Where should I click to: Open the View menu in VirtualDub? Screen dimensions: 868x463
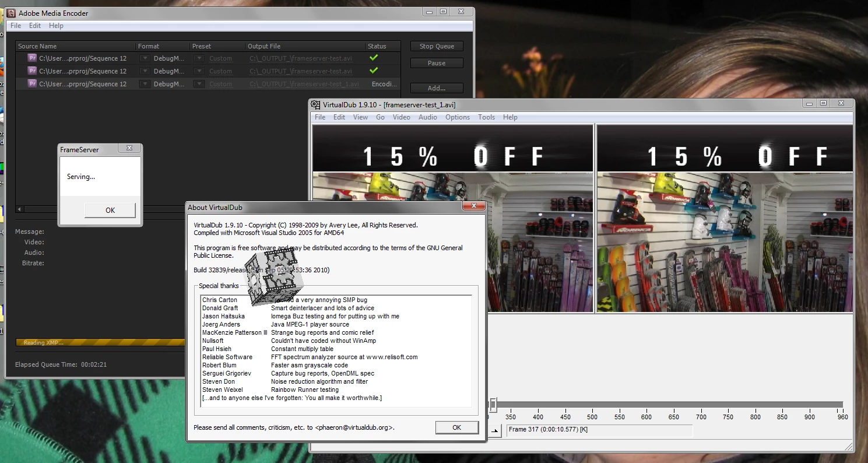point(360,117)
